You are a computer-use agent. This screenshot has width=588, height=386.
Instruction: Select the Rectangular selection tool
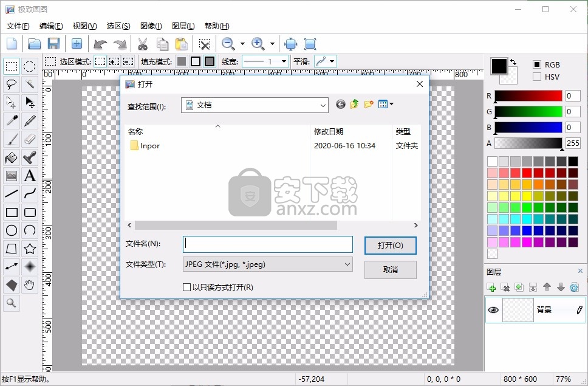(x=12, y=66)
